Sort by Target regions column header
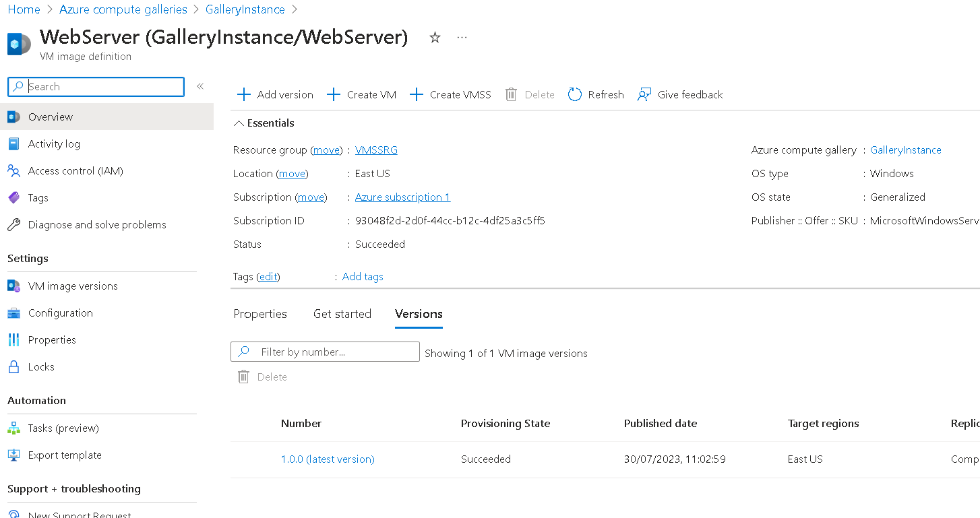 824,423
